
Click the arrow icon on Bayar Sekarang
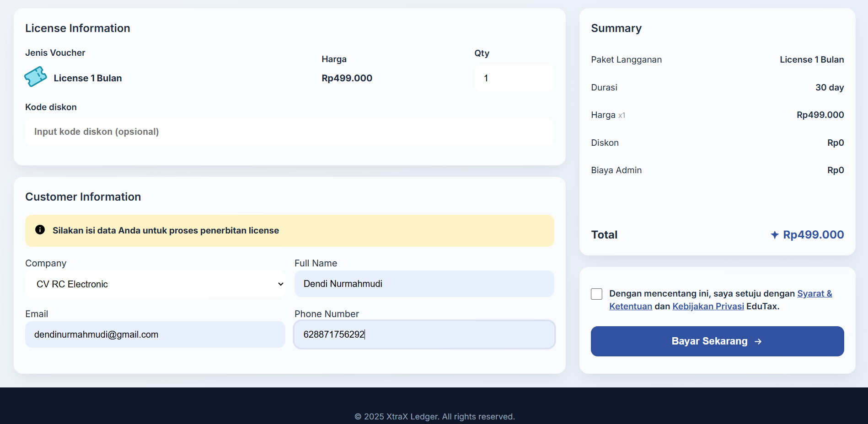758,341
